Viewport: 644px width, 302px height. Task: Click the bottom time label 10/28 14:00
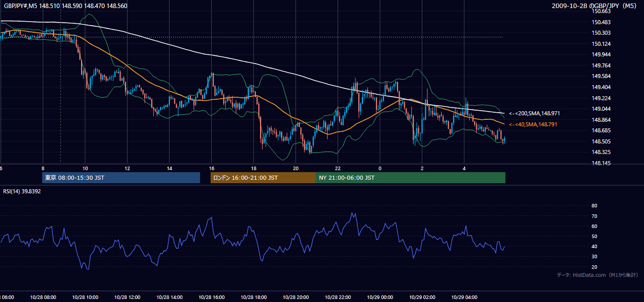(169, 297)
